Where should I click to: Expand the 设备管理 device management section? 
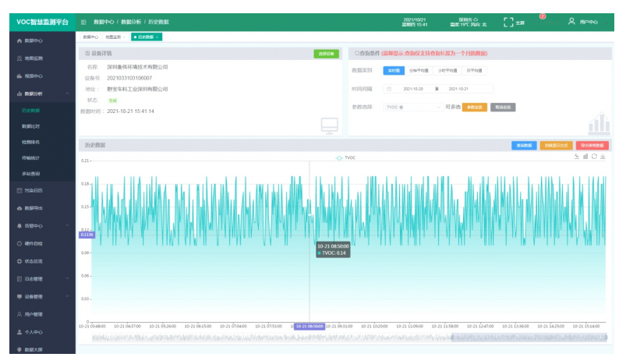42,296
